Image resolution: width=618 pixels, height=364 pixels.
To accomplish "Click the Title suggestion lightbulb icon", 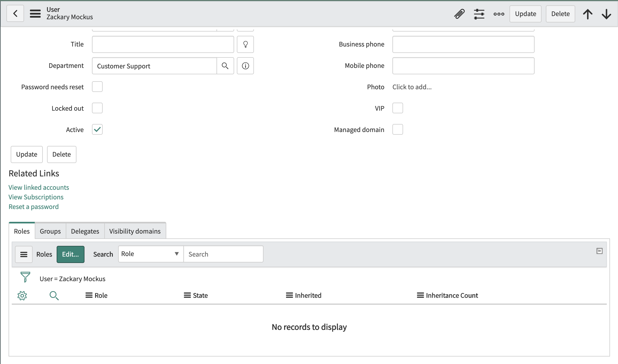I will pos(245,44).
